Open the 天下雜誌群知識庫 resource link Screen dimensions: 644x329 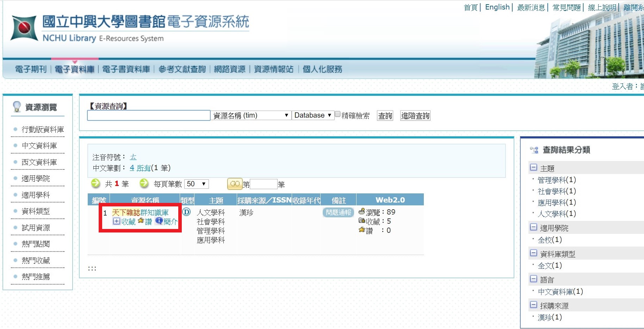(x=140, y=212)
